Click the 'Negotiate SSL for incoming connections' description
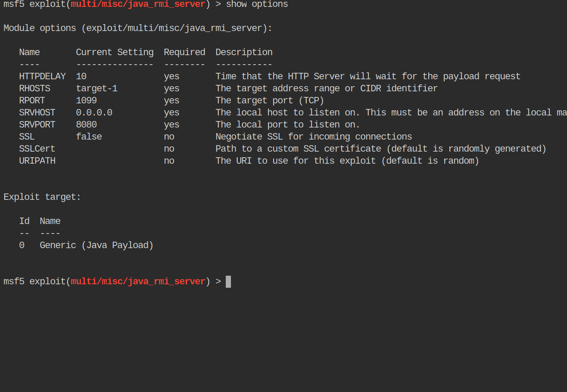This screenshot has width=567, height=392. coord(314,137)
